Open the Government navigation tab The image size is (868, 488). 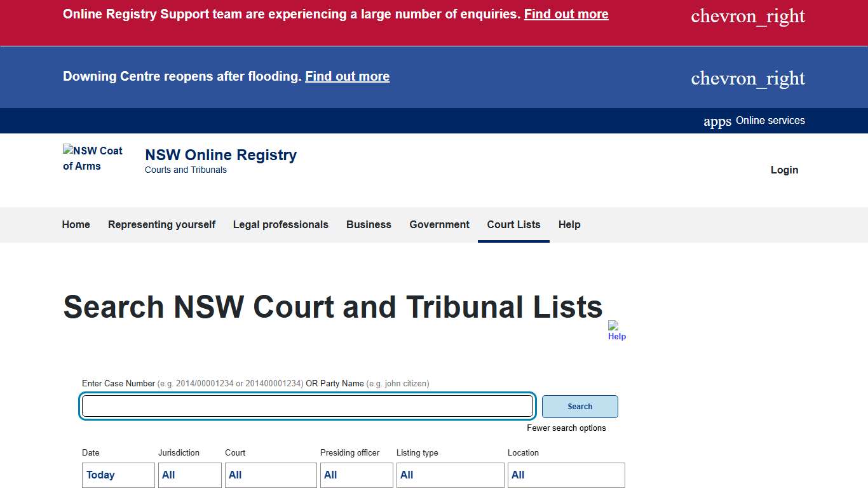point(438,224)
